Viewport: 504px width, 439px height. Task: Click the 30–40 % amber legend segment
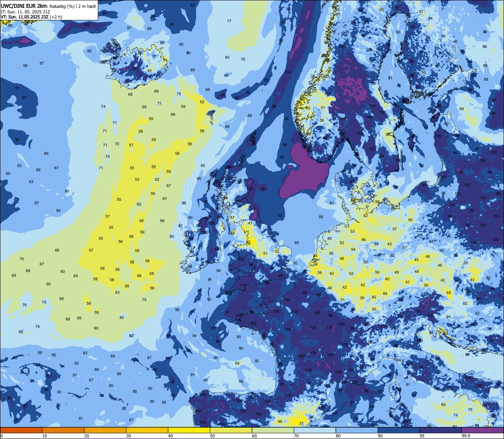[147, 430]
